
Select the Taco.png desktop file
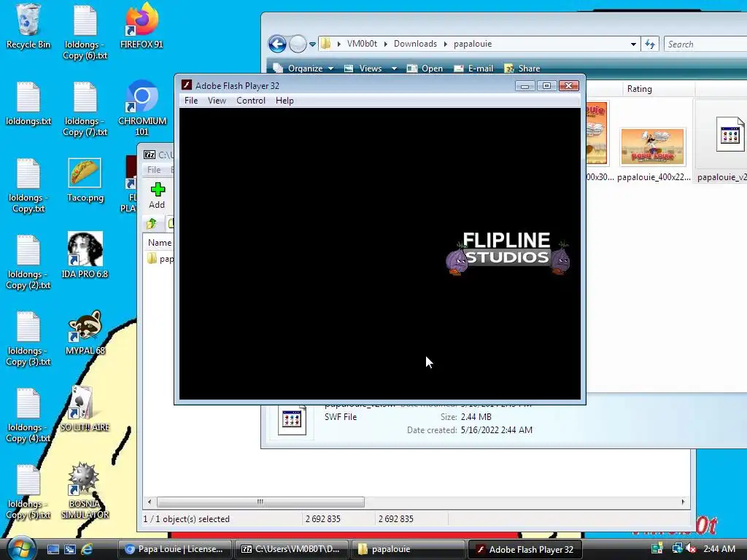(85, 180)
